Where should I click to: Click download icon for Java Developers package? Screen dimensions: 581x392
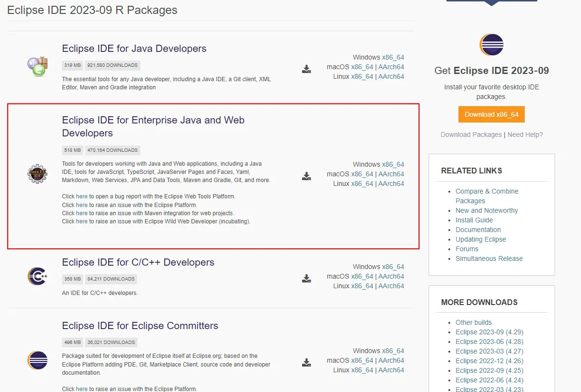coord(307,69)
